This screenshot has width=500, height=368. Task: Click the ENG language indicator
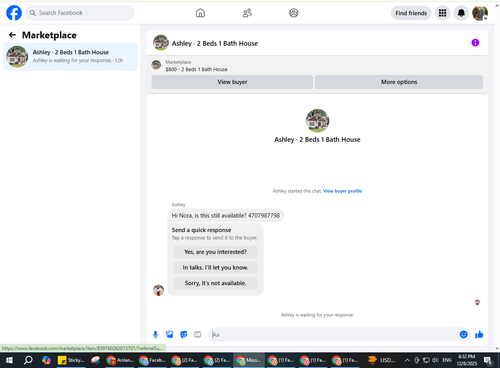[447, 360]
